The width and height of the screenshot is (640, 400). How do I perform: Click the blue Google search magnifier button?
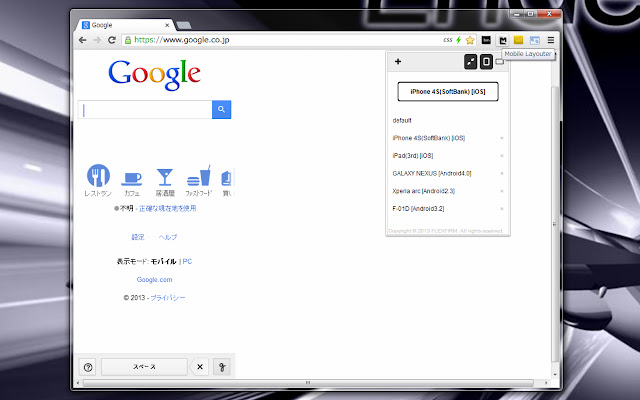221,109
